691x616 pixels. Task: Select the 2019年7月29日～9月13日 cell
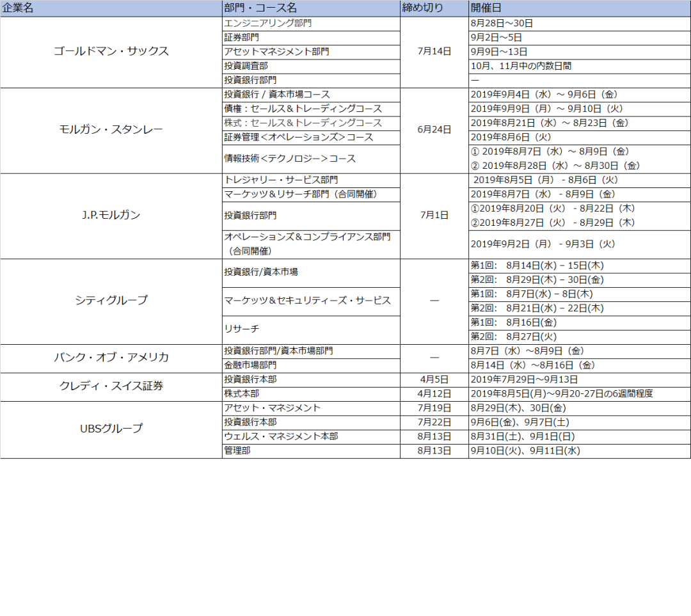[x=580, y=380]
